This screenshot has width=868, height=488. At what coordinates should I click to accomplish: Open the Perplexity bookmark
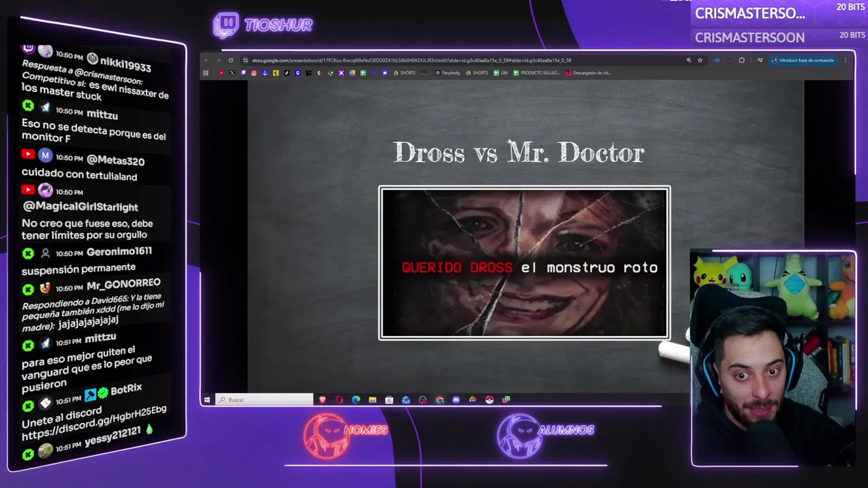448,73
